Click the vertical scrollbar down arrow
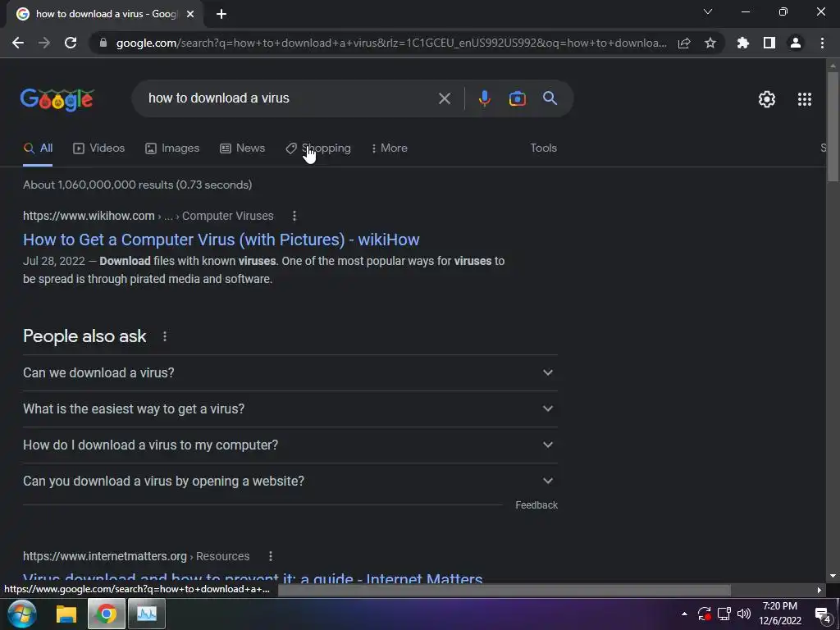 pos(833,576)
